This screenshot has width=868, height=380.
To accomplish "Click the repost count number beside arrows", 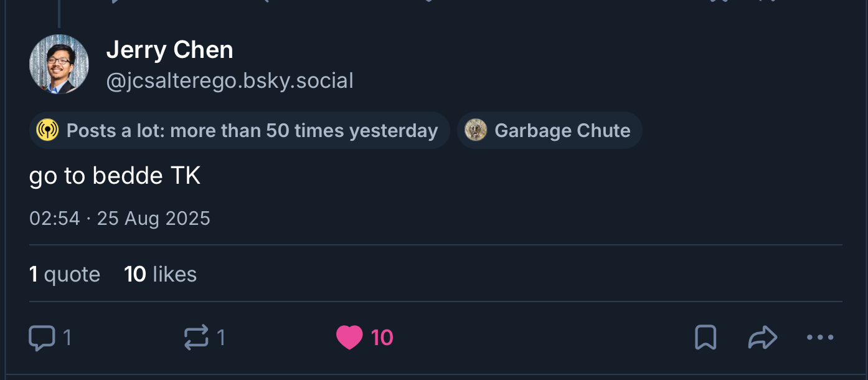I will pyautogui.click(x=220, y=338).
